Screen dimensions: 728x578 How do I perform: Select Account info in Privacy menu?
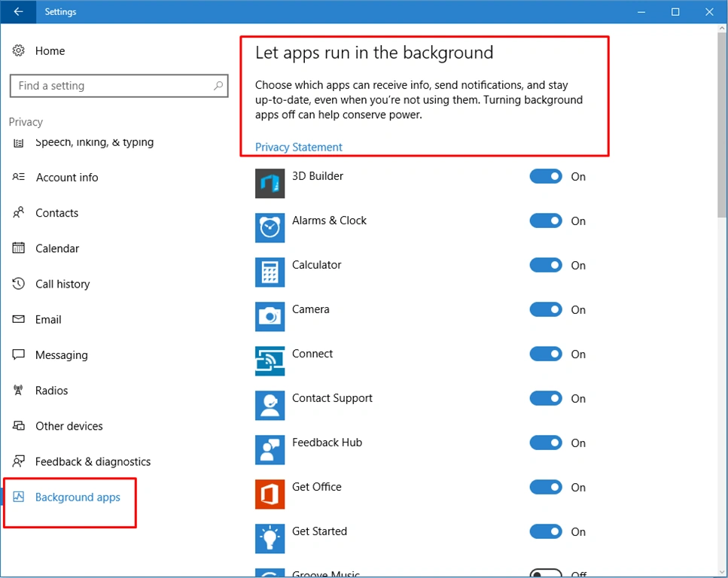(x=67, y=178)
